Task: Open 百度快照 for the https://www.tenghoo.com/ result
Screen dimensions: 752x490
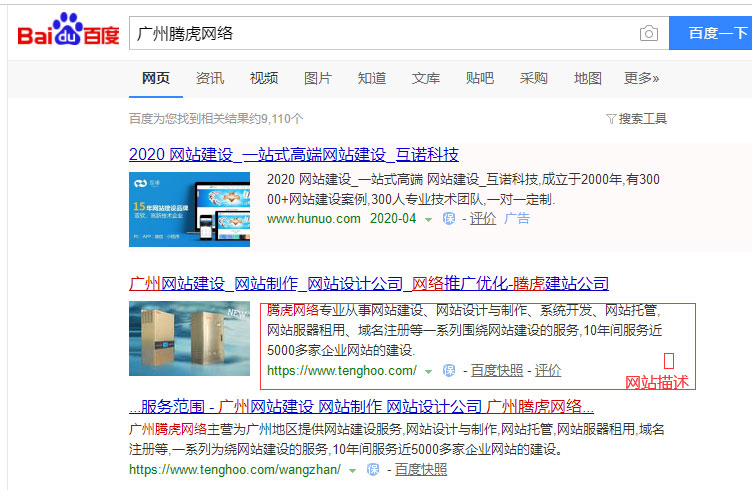Action: click(x=497, y=371)
